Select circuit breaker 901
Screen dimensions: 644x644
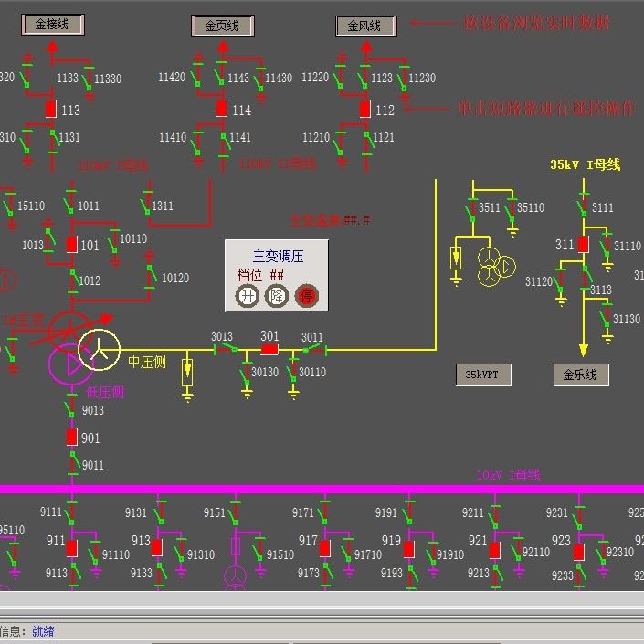click(72, 437)
